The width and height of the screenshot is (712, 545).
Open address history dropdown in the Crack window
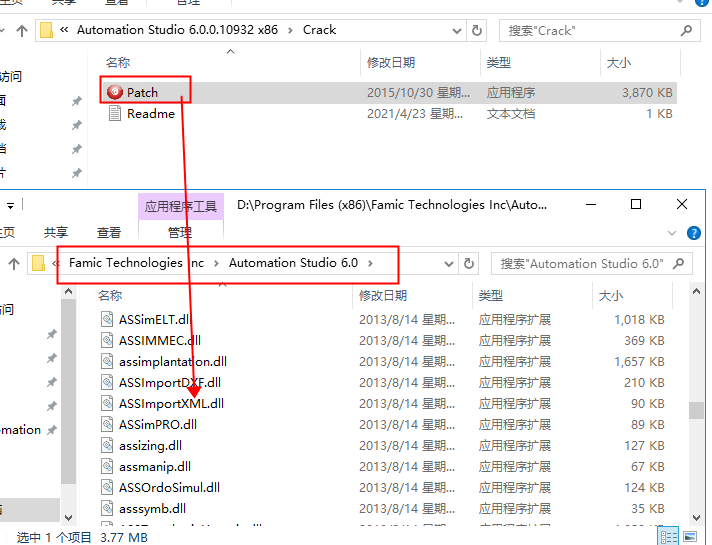click(x=457, y=31)
